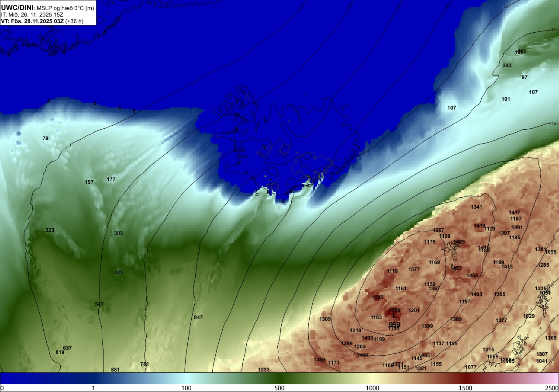The height and width of the screenshot is (392, 559).
Task: Click the map value 1029
Action: click(529, 316)
